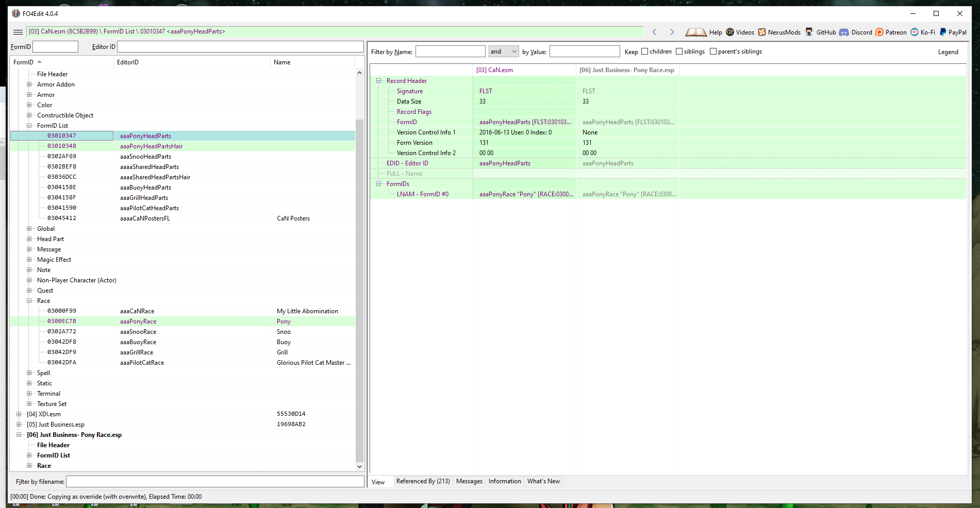The height and width of the screenshot is (508, 980).
Task: Open the Ko-Fi icon link
Action: click(x=915, y=32)
